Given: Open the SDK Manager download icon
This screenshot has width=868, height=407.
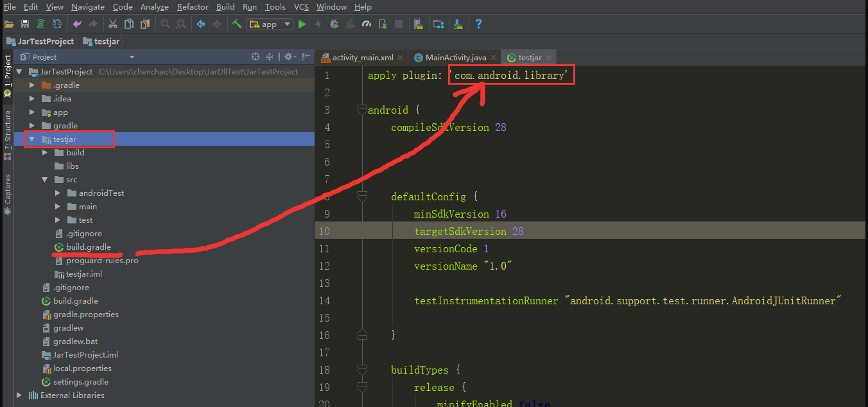Looking at the screenshot, I should [x=458, y=24].
